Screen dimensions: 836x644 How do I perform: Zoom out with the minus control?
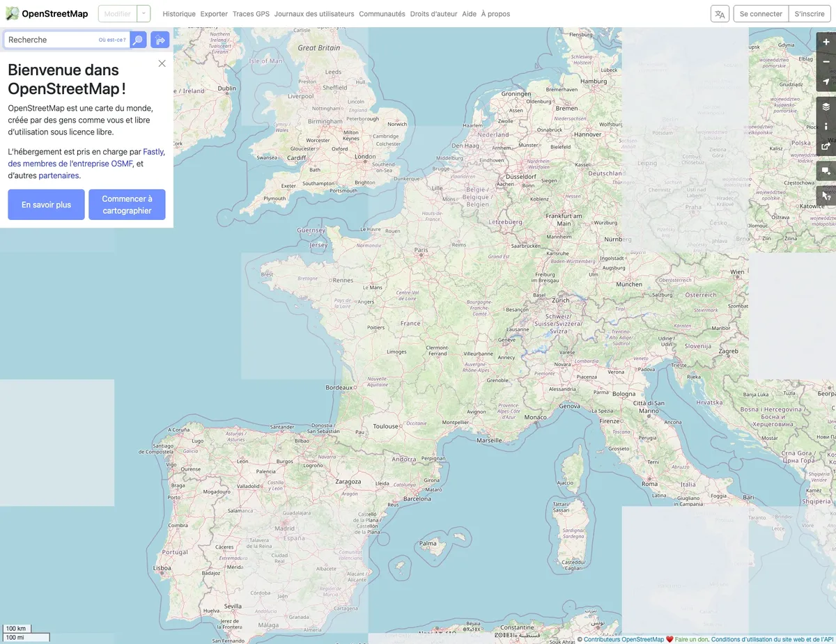coord(826,62)
